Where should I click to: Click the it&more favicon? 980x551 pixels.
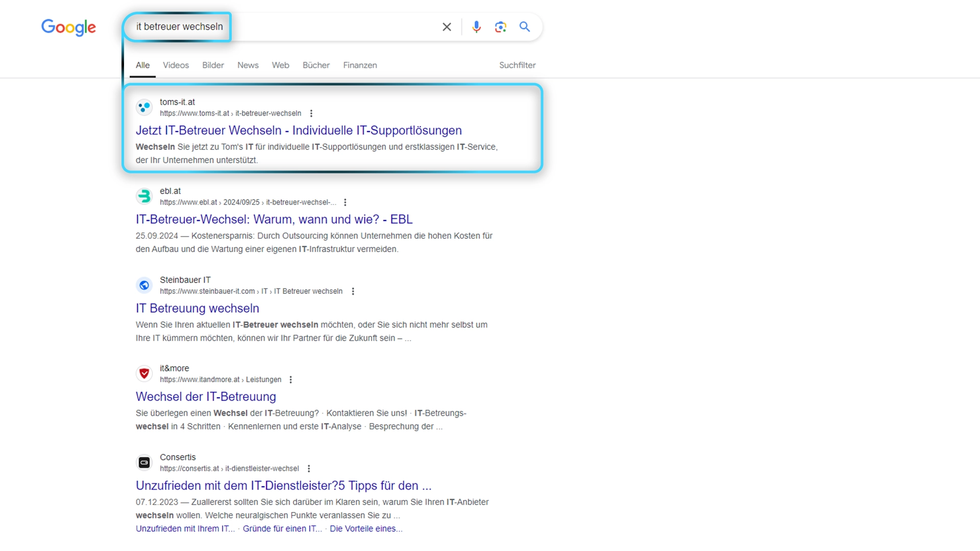(x=144, y=373)
